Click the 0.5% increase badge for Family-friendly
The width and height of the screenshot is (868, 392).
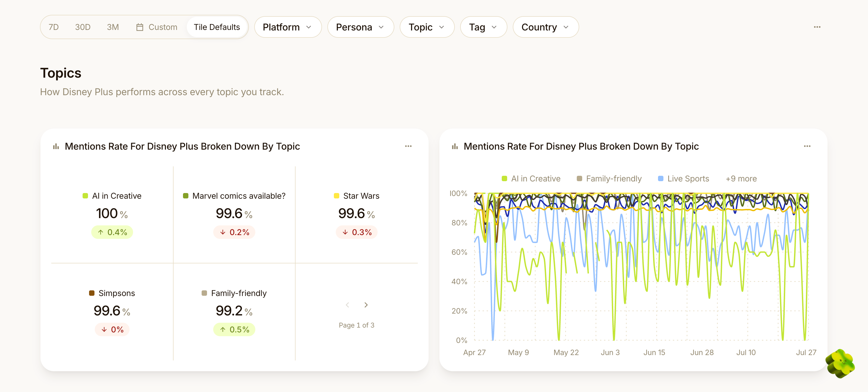(x=234, y=329)
